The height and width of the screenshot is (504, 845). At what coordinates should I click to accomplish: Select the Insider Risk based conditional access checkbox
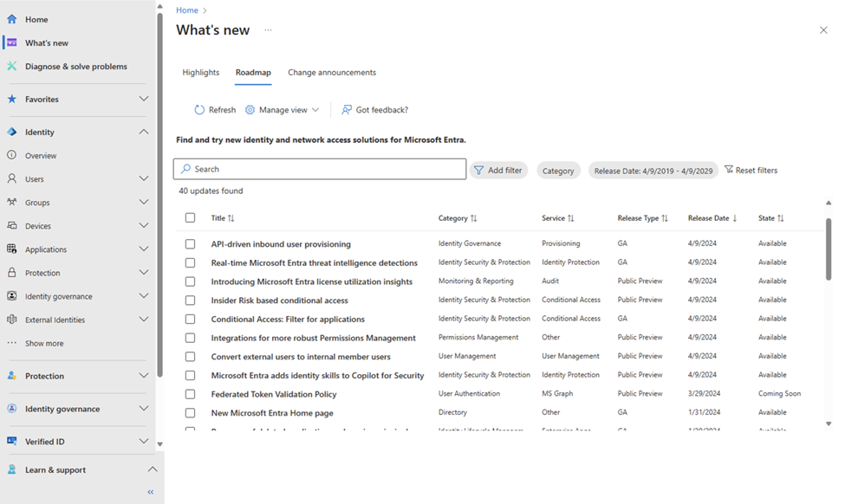click(191, 300)
